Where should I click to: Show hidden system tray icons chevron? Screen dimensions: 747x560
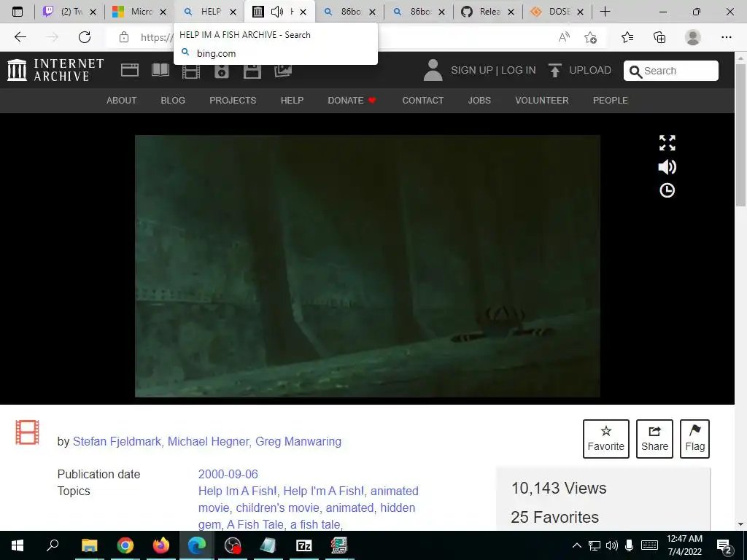tap(576, 545)
